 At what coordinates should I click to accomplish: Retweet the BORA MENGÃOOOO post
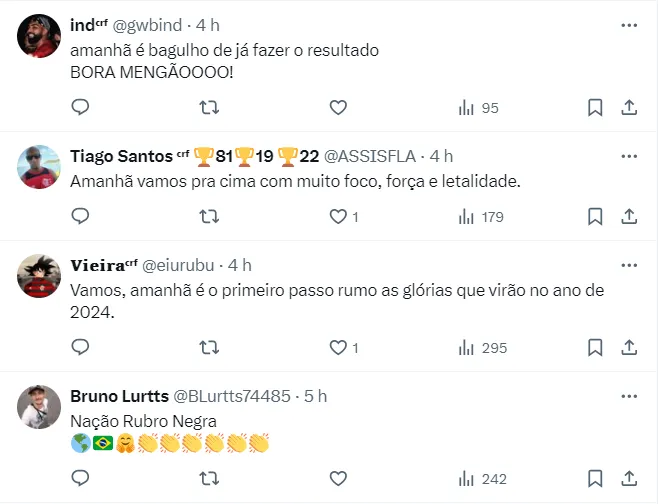pos(209,108)
